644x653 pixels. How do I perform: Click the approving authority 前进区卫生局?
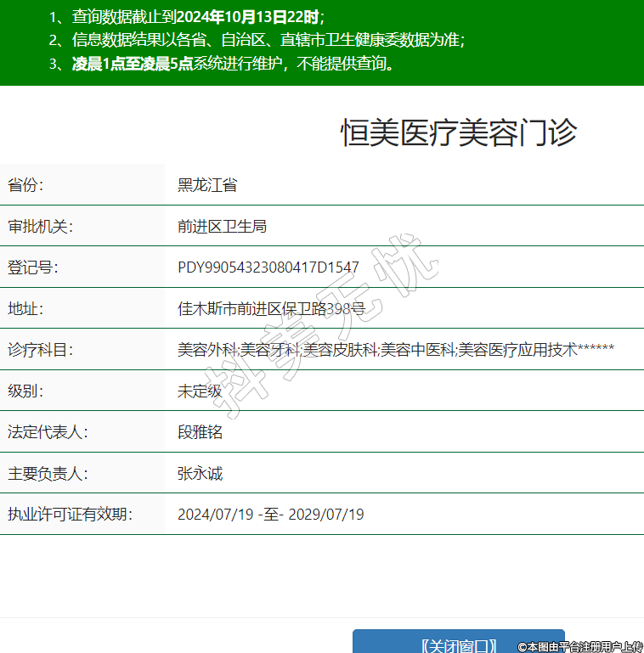point(222,226)
